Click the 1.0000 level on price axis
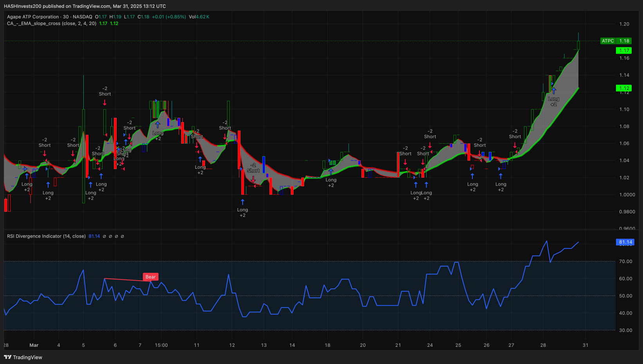This screenshot has height=364, width=643. click(627, 195)
